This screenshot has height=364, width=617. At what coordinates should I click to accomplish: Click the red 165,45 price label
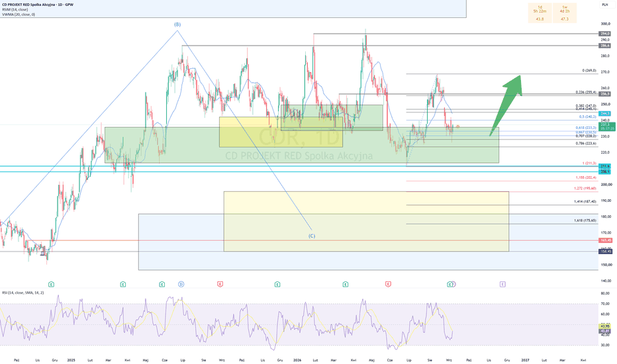(x=606, y=240)
